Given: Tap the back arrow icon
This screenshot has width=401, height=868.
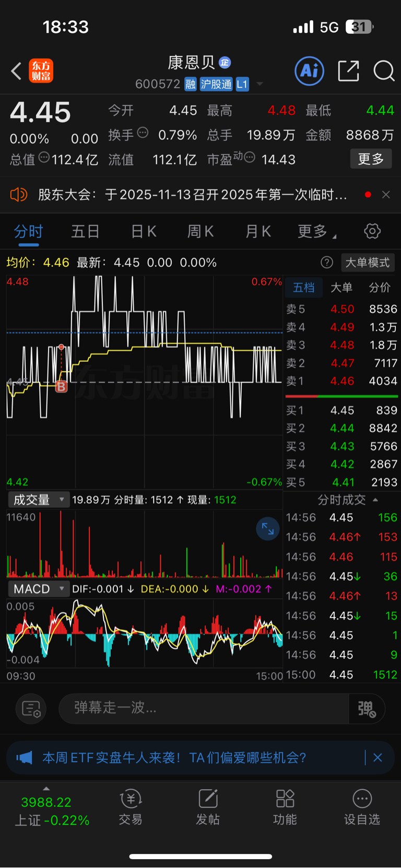Looking at the screenshot, I should [16, 71].
